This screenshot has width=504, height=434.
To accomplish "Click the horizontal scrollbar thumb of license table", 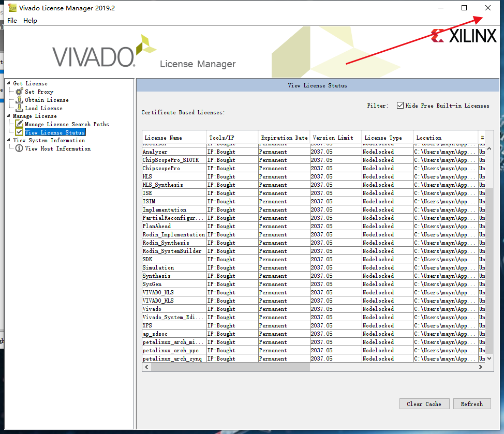I will pos(230,367).
